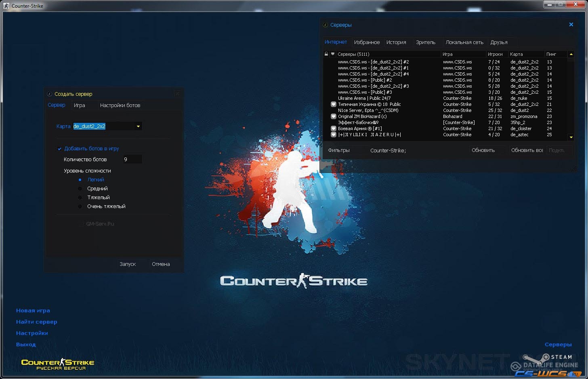Click the 18 / 26 players cell
588x379 pixels.
(495, 98)
